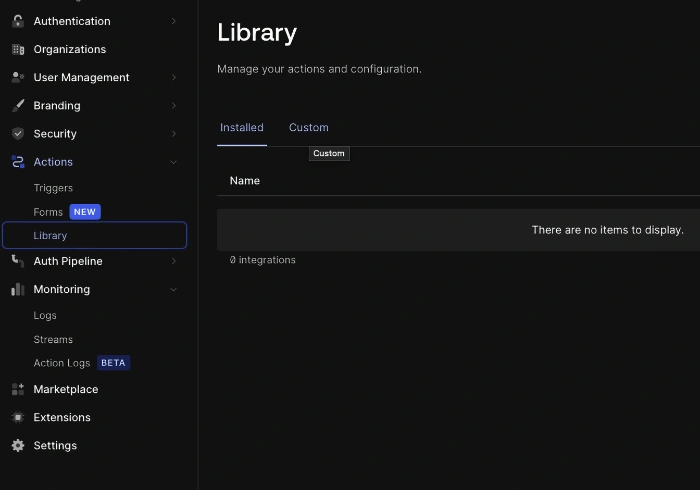Click the Library page heading
Image resolution: width=700 pixels, height=490 pixels.
[257, 33]
